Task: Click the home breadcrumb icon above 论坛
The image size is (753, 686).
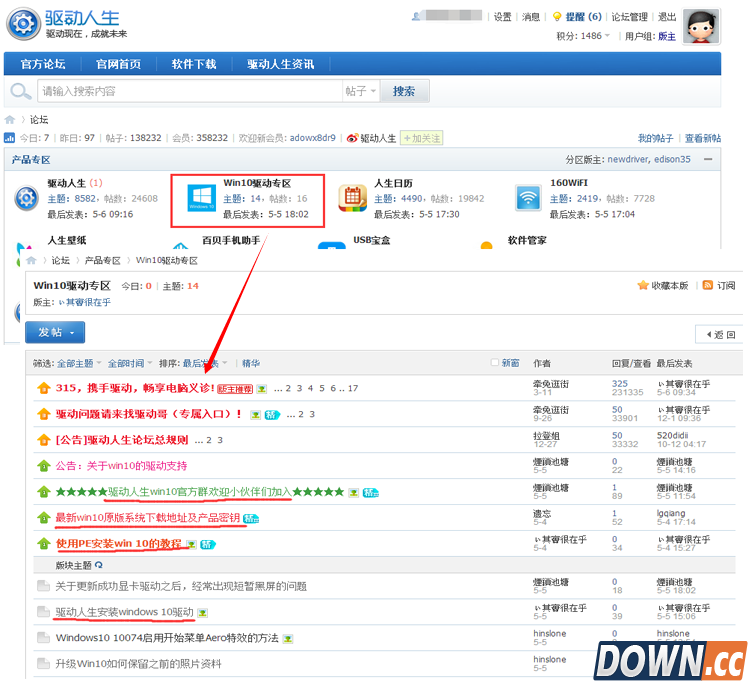Action: tap(10, 120)
